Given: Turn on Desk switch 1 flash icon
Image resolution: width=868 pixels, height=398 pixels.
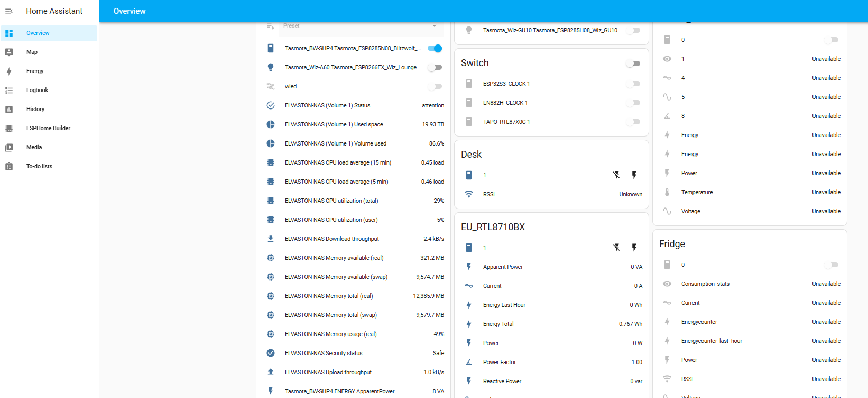Looking at the screenshot, I should tap(634, 175).
